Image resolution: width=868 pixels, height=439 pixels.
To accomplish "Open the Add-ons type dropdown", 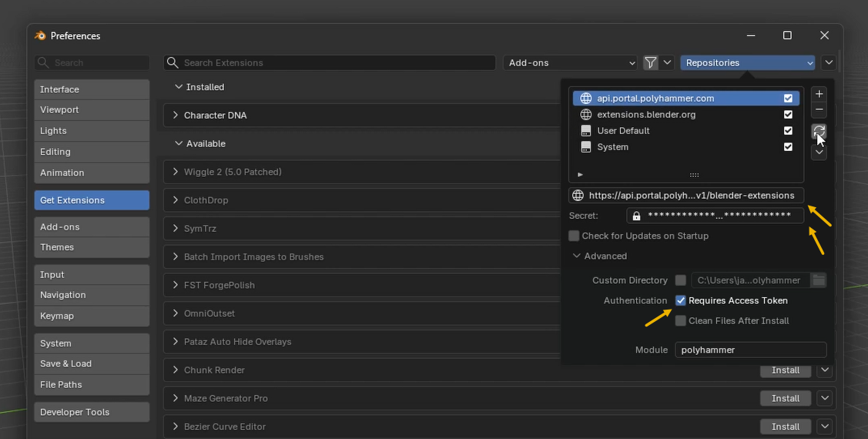I will (571, 62).
